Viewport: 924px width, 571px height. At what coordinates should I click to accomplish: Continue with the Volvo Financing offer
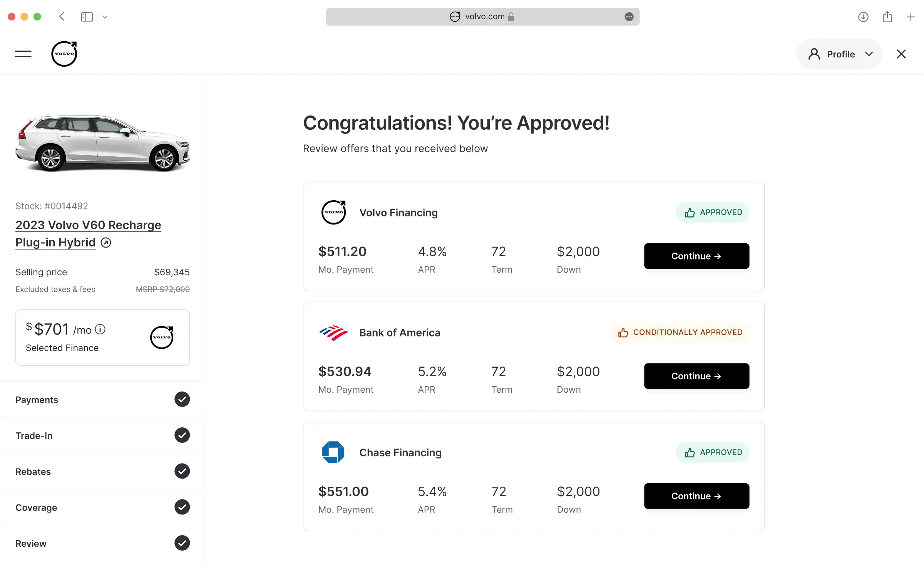[x=696, y=256]
